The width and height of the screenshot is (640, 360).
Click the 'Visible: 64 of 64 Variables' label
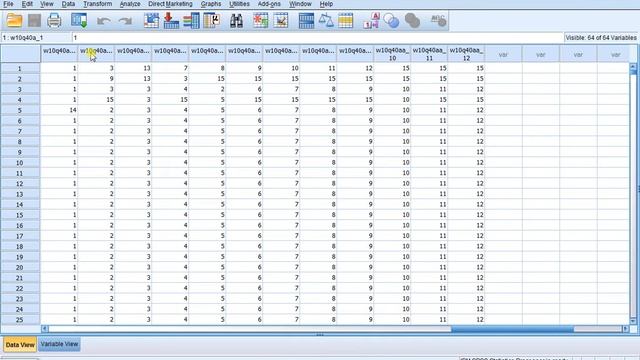(601, 38)
